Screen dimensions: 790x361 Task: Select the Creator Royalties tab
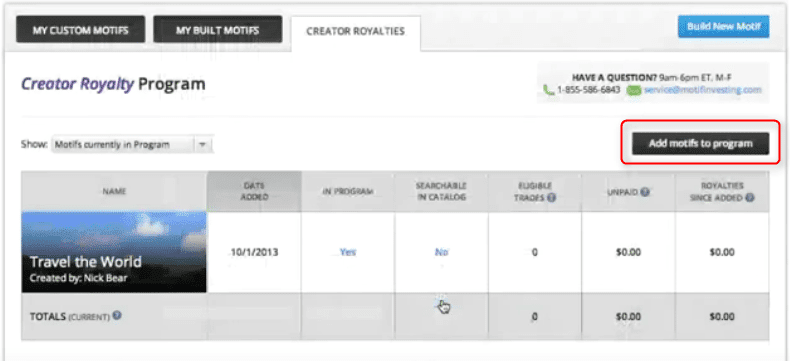pos(356,32)
